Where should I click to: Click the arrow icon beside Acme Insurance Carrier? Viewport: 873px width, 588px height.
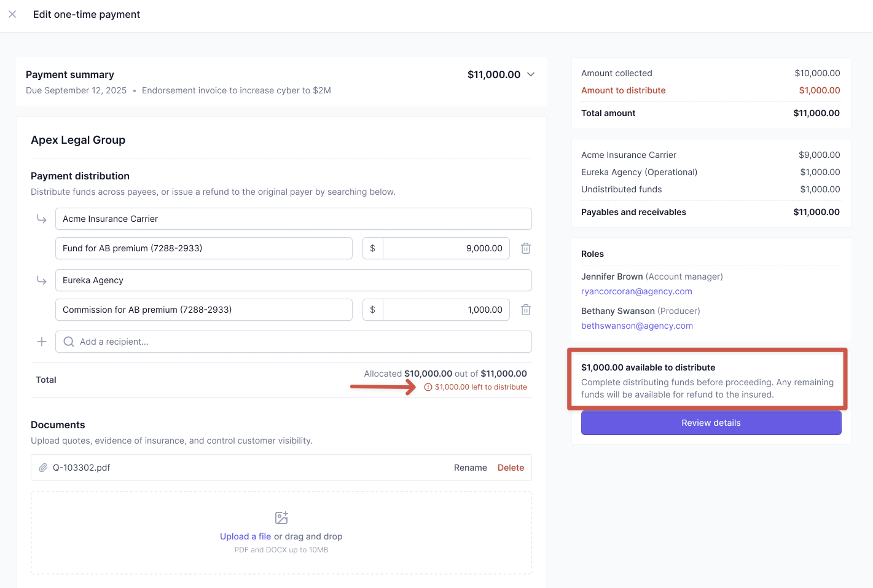coord(42,219)
